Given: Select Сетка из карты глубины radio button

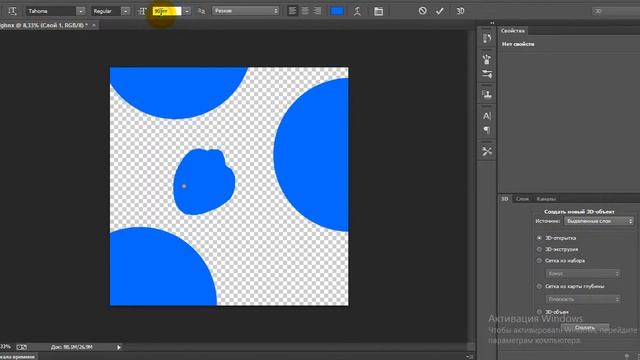Looking at the screenshot, I should 539,286.
